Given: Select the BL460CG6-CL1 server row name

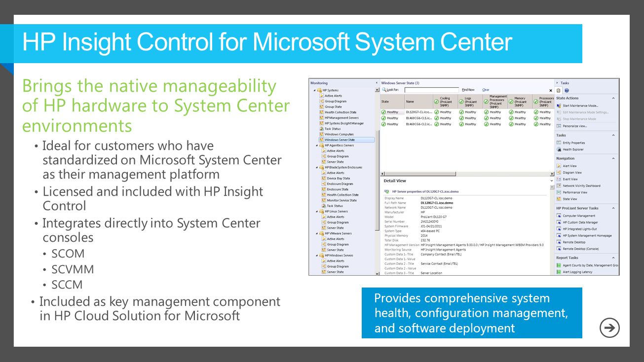Looking at the screenshot, I should pyautogui.click(x=419, y=118).
